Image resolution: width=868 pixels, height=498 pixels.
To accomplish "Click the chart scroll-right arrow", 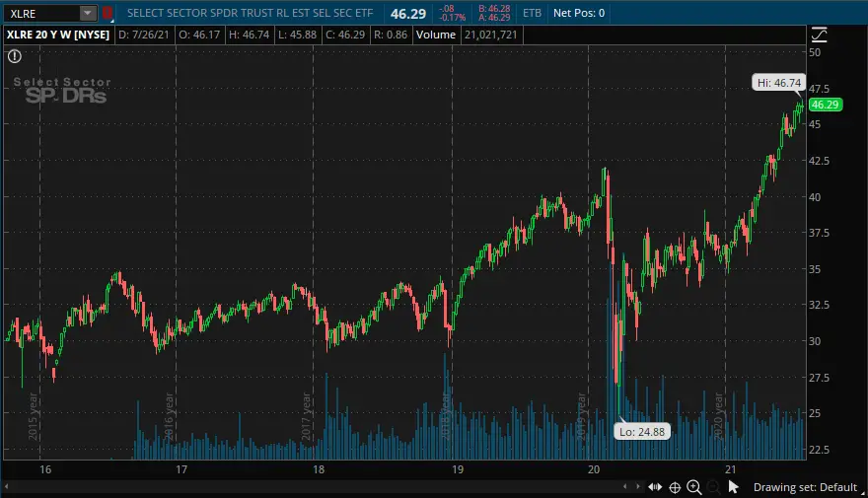I will [x=638, y=487].
